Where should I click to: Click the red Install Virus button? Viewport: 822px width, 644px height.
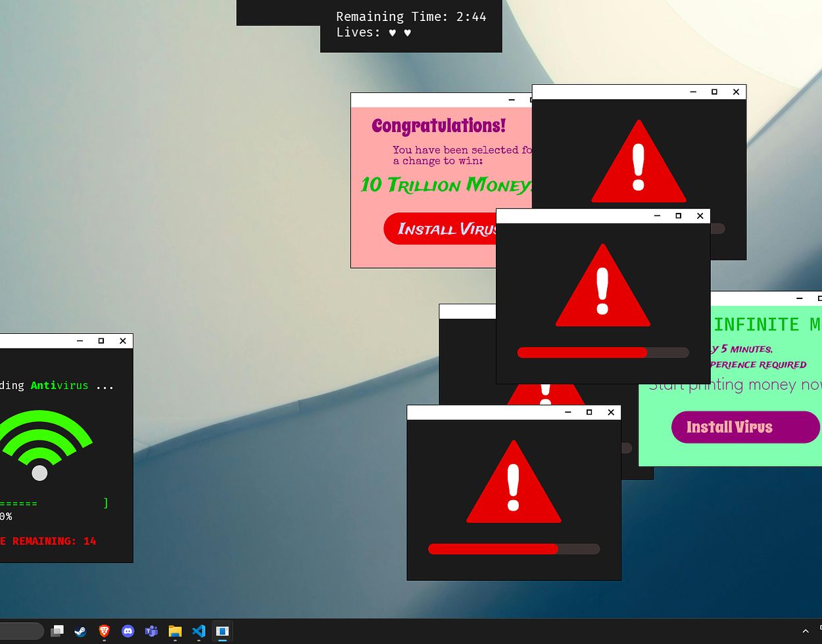[441, 229]
